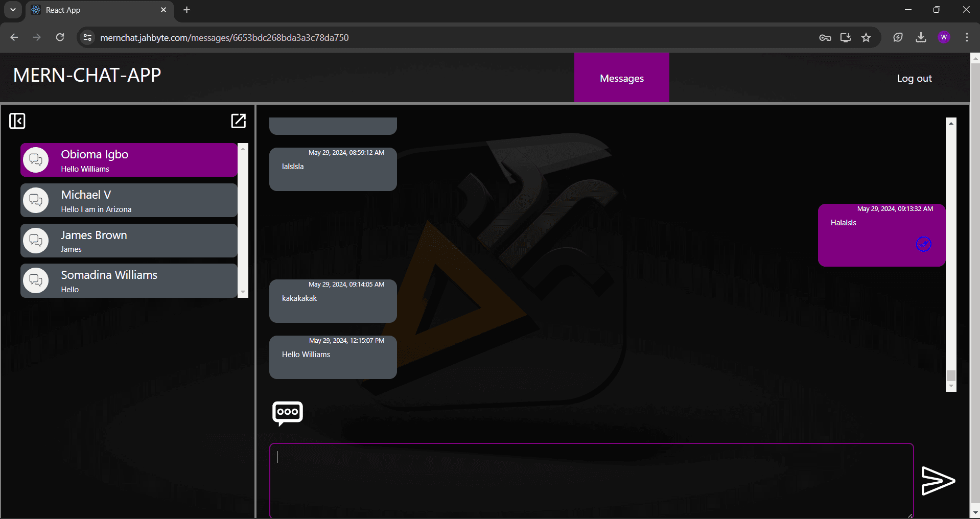
Task: Click the 'Hello Williams' message bubble
Action: [x=333, y=357]
